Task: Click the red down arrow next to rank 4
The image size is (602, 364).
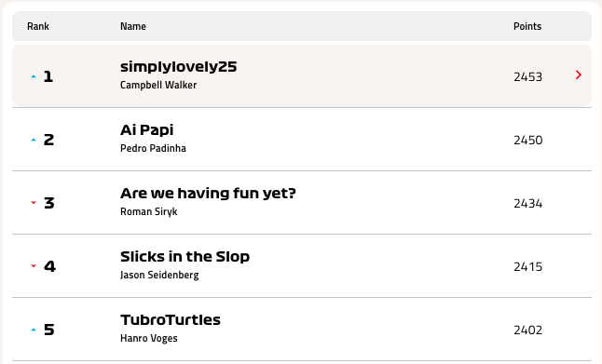Action: pyautogui.click(x=34, y=266)
